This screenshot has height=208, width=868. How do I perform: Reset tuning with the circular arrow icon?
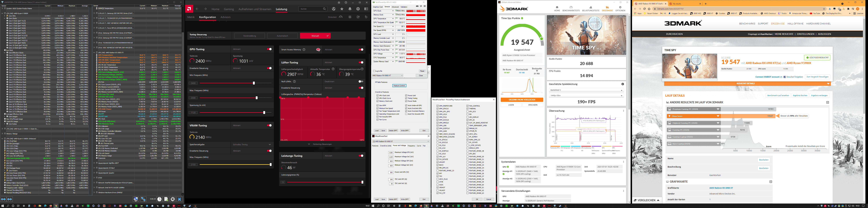(x=366, y=17)
